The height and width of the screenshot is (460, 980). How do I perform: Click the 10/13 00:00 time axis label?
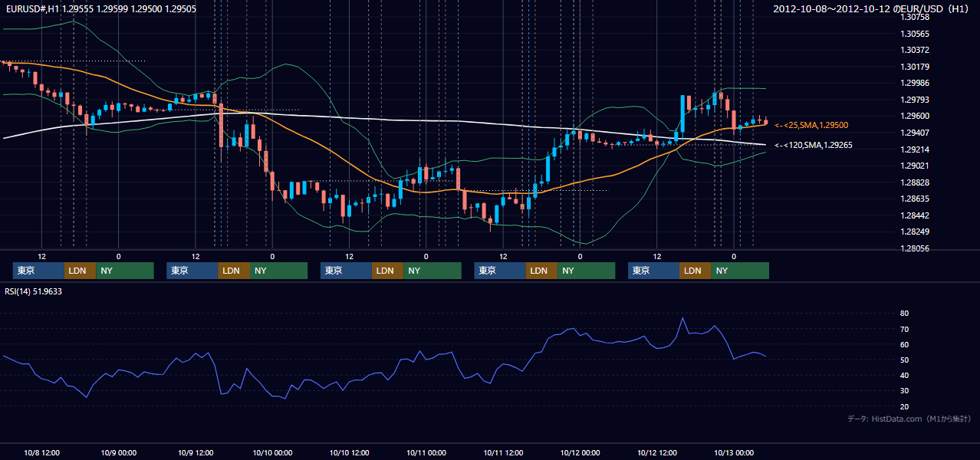click(734, 452)
